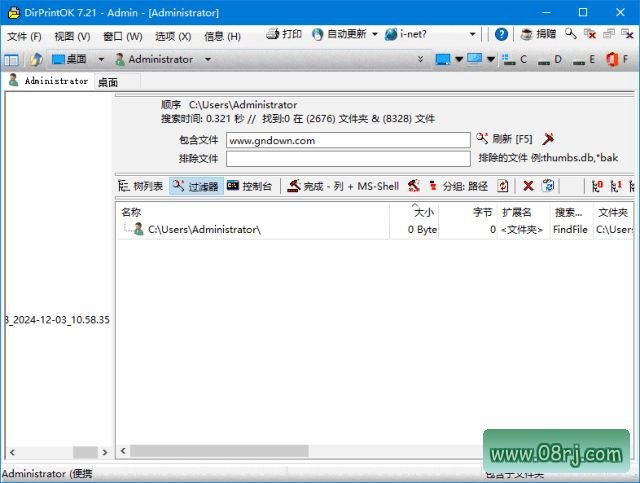Viewport: 640px width, 483px height.
Task: Sort by the 大小 column header
Action: (414, 212)
